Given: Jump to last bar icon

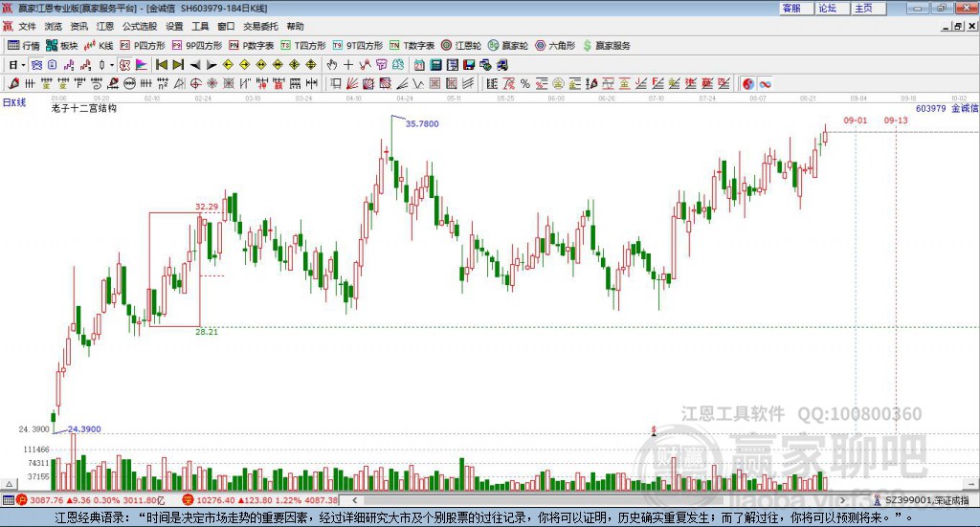Looking at the screenshot, I should tap(178, 65).
